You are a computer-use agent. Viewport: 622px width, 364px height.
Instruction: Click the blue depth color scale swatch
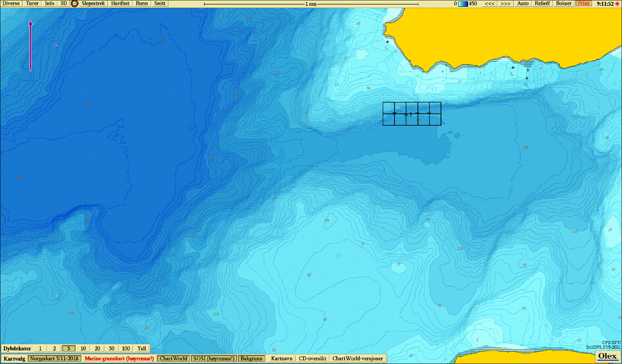tap(463, 4)
